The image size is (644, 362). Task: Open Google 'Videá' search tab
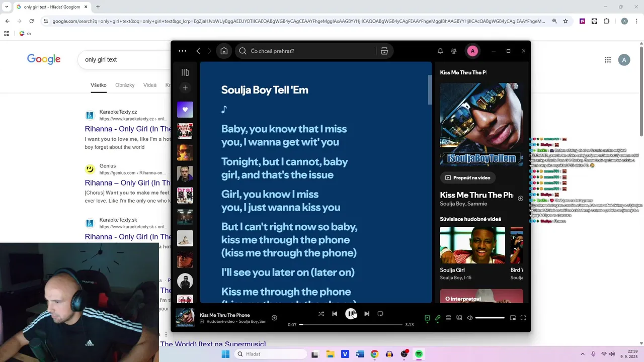click(x=150, y=85)
